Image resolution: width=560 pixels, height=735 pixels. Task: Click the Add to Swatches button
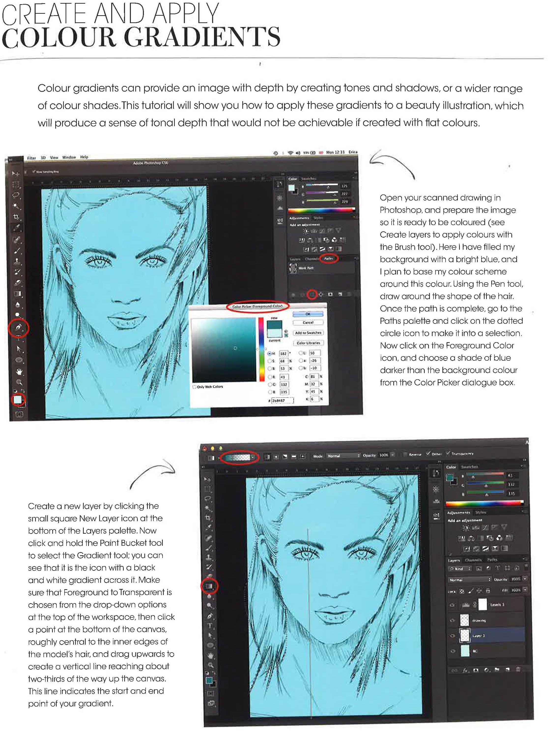tap(308, 333)
